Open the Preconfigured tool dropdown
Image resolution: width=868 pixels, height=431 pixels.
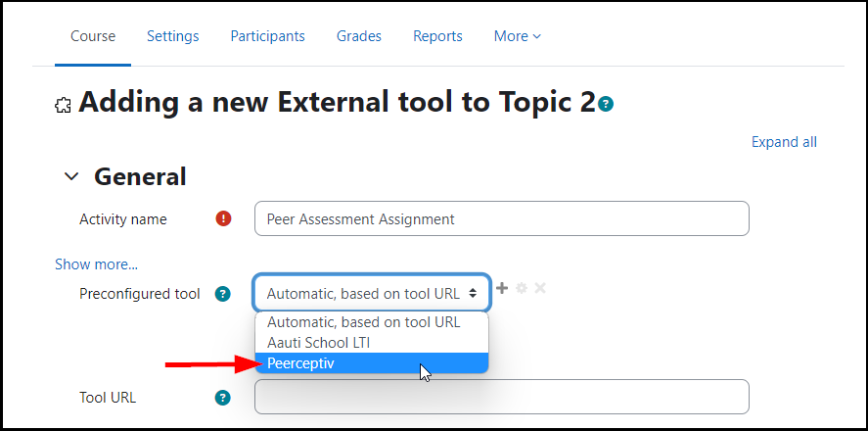pos(372,293)
